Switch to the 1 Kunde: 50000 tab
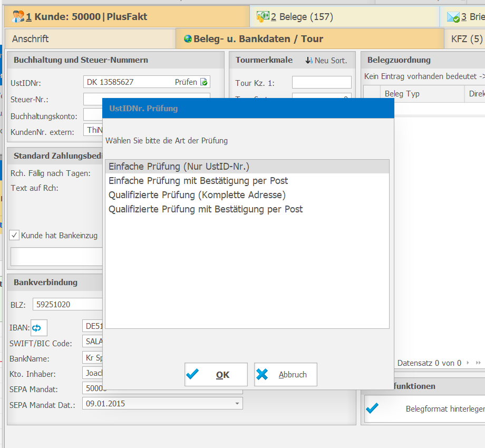Viewport: 485px width, 448px height. tap(127, 17)
